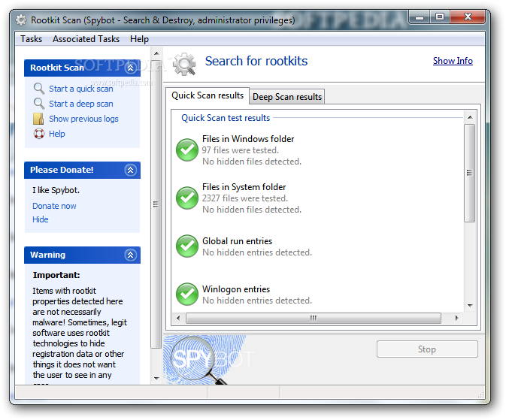Click the sidebar vertical scrollbar thumb

click(x=156, y=204)
